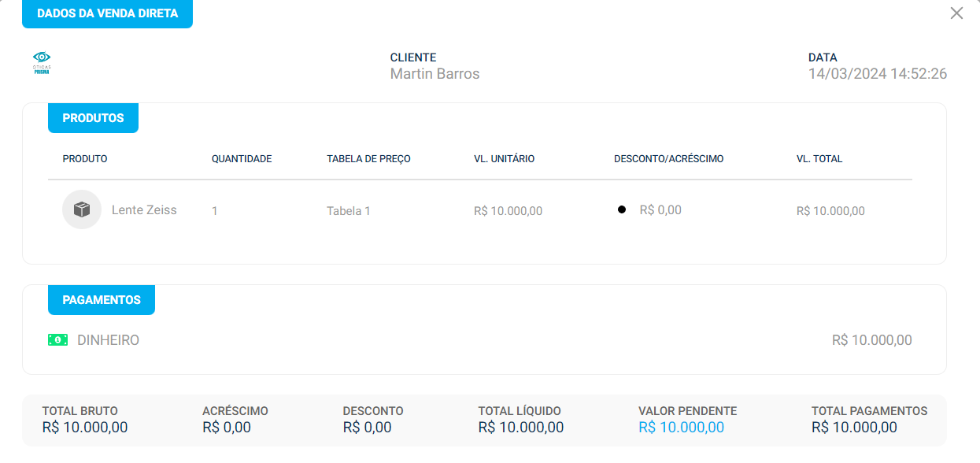The height and width of the screenshot is (463, 980).
Task: Click the green cash icon beside Dinheiro
Action: pos(57,340)
